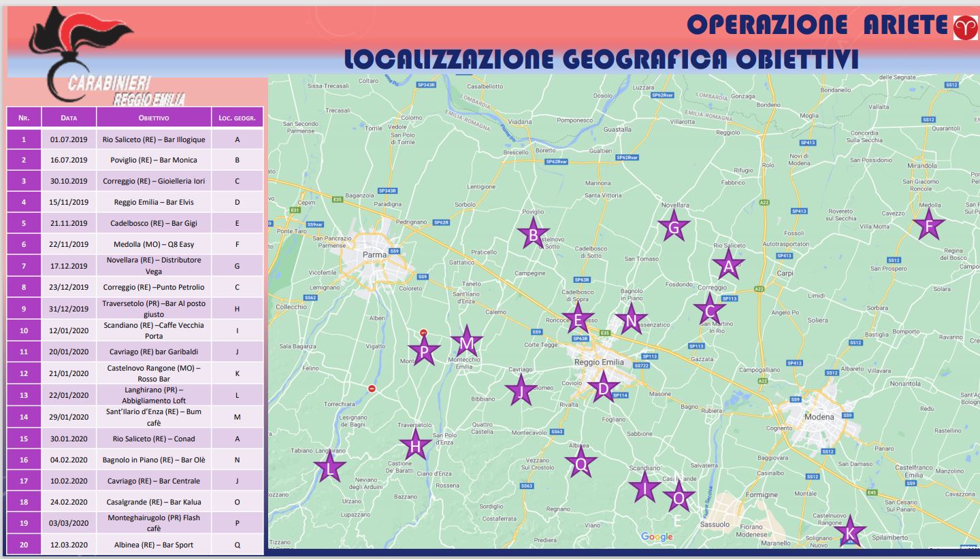Select the star marker O near Casalgrande
This screenshot has width=980, height=559.
pos(679,496)
